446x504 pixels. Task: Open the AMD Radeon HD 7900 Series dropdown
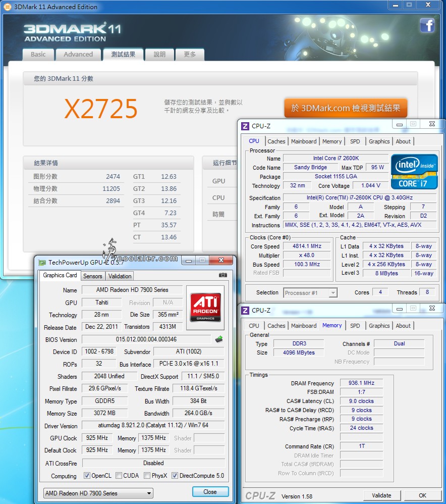[x=98, y=493]
